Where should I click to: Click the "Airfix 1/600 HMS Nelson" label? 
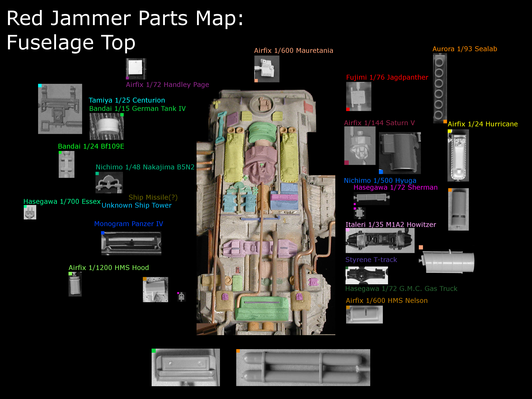pyautogui.click(x=387, y=301)
